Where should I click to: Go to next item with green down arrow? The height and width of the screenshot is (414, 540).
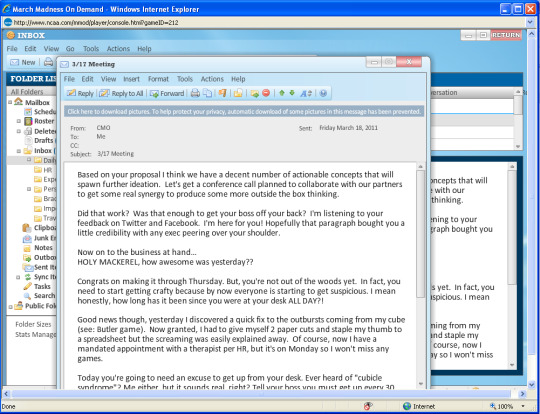click(292, 93)
